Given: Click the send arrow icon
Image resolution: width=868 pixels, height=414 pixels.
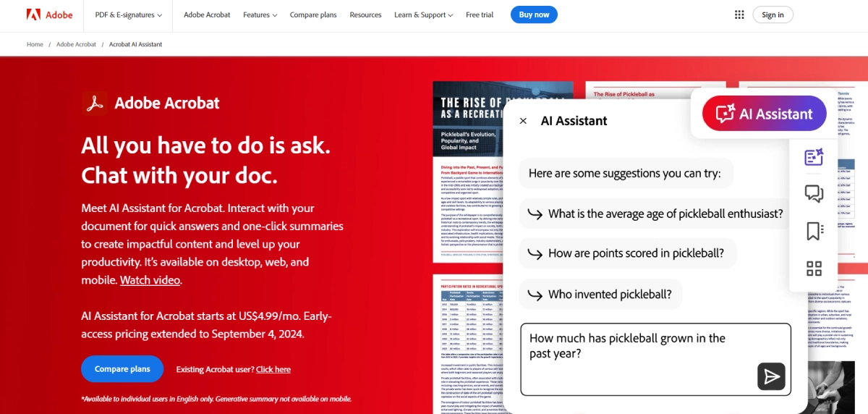Looking at the screenshot, I should pyautogui.click(x=771, y=376).
